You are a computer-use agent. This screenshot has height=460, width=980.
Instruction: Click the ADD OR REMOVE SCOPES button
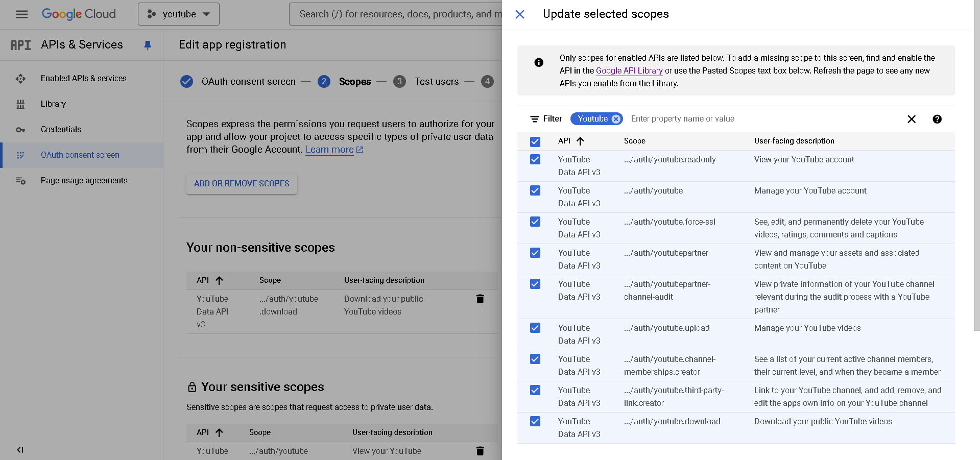point(242,184)
